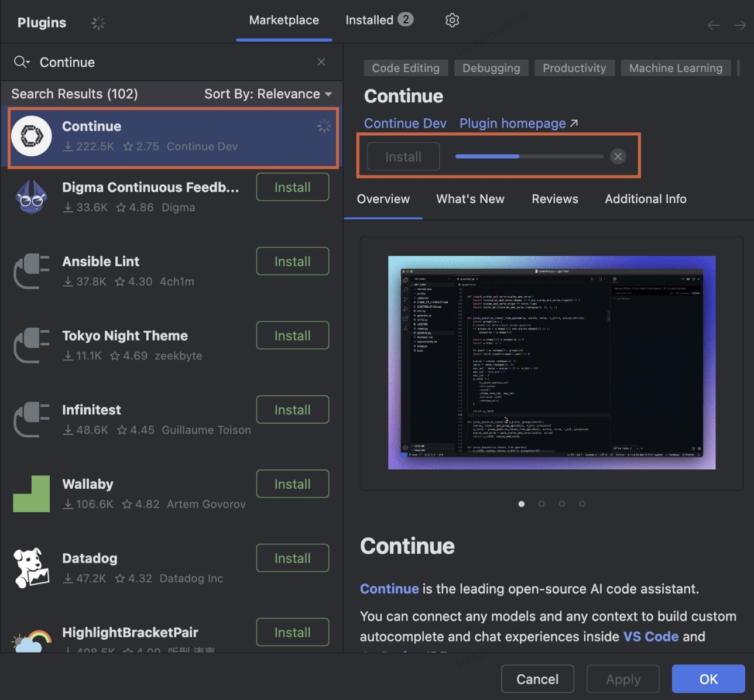
Task: Click the Continue plugin icon
Action: click(x=32, y=136)
